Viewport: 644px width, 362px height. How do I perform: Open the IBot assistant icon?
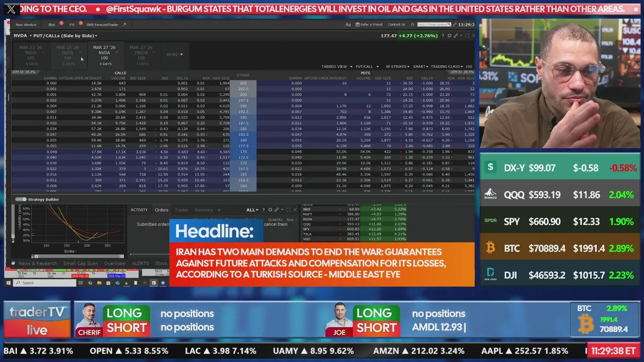click(52, 25)
